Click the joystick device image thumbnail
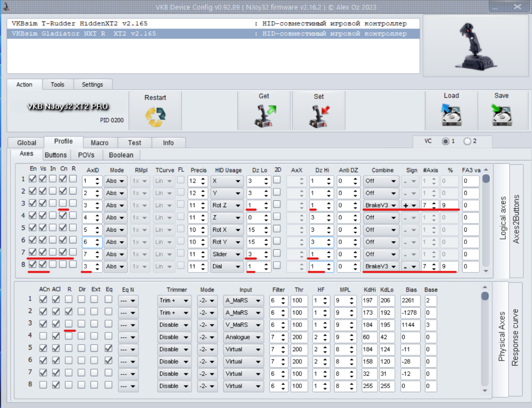This screenshot has width=532, height=408. click(475, 45)
